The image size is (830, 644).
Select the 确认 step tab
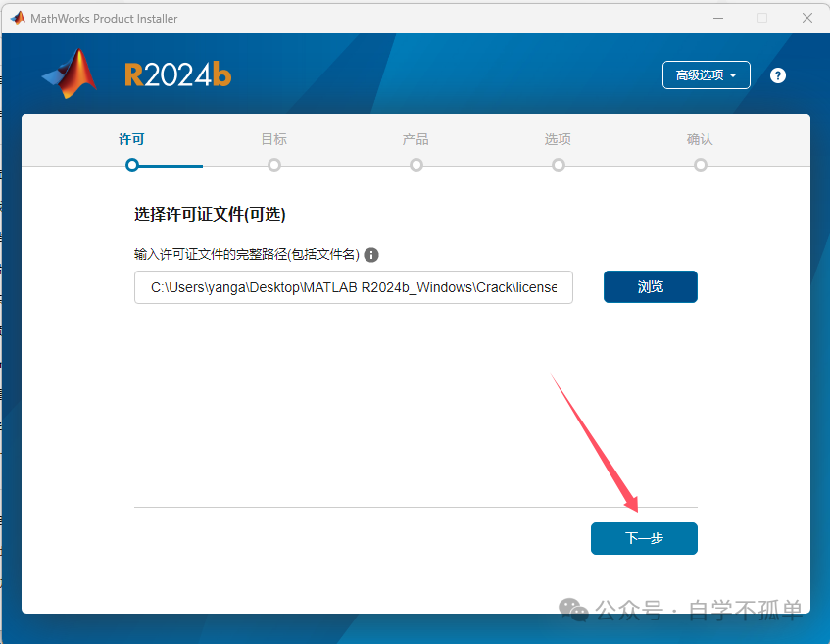pyautogui.click(x=700, y=139)
